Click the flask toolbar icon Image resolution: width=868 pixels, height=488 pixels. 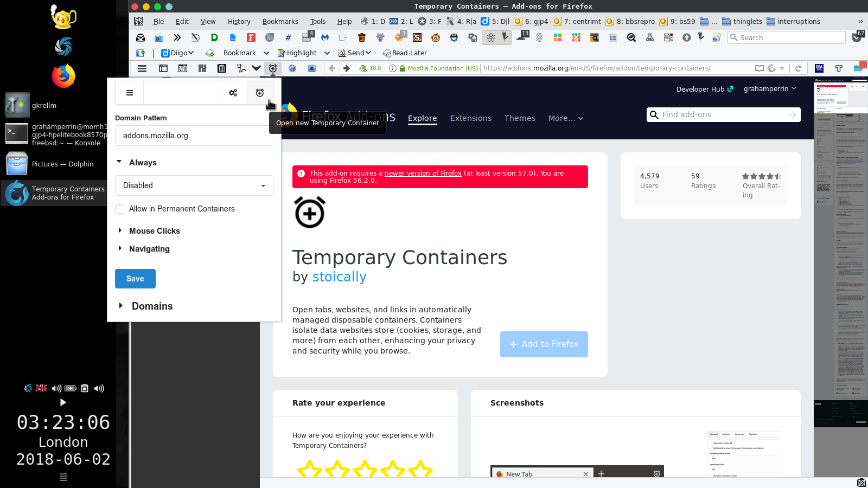(x=650, y=37)
